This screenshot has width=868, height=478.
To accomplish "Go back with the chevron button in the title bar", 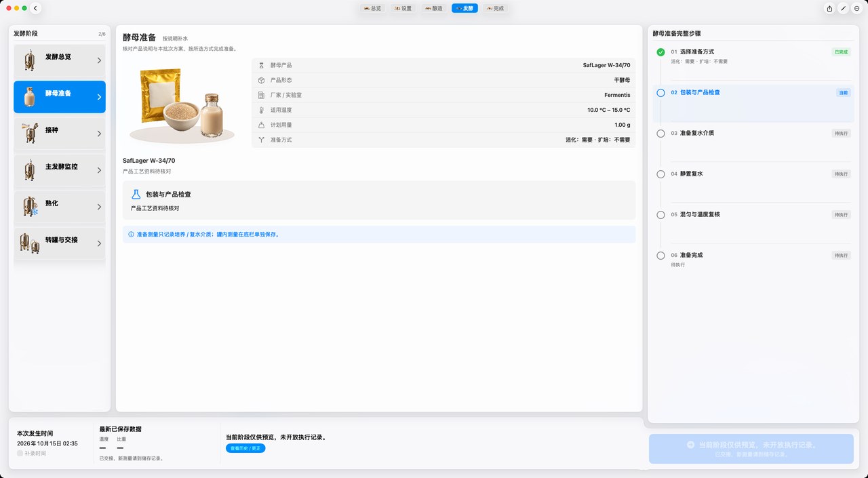I will tap(36, 8).
